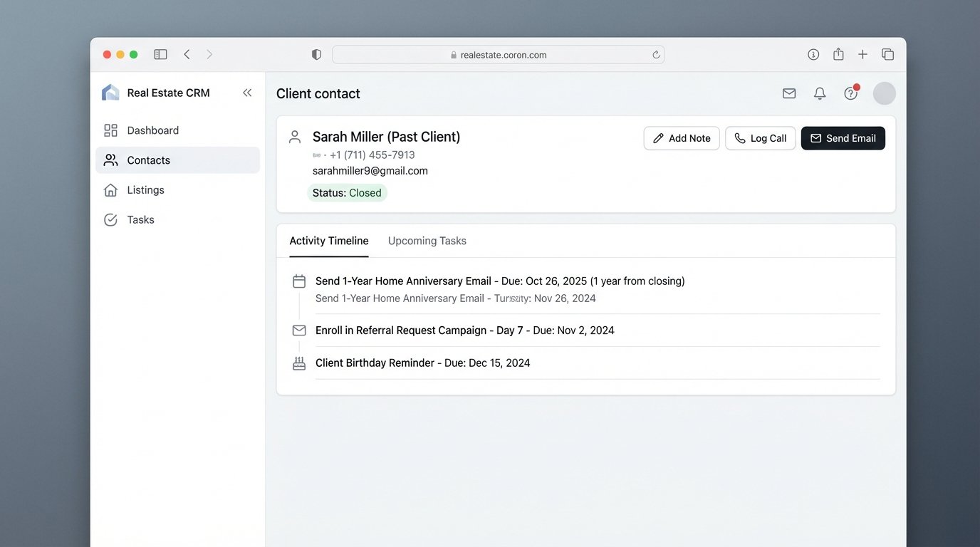Expand the page reload control in address bar
Image resolution: width=980 pixels, height=547 pixels.
655,54
